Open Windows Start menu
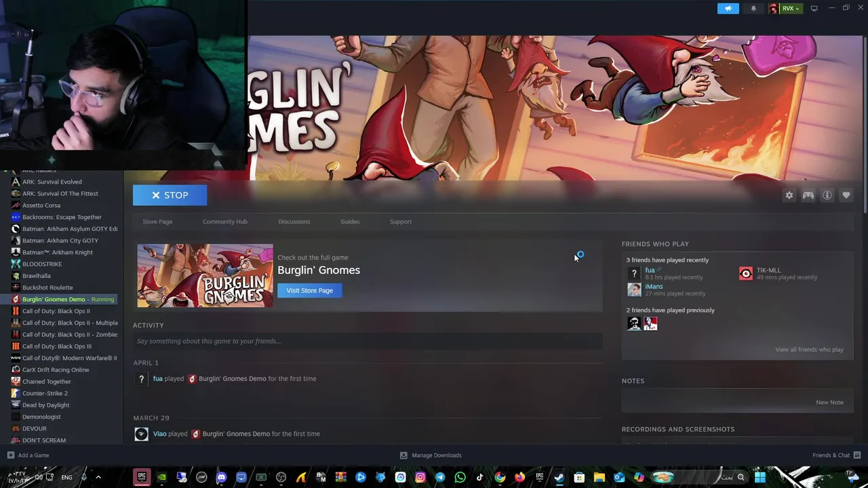 760,477
